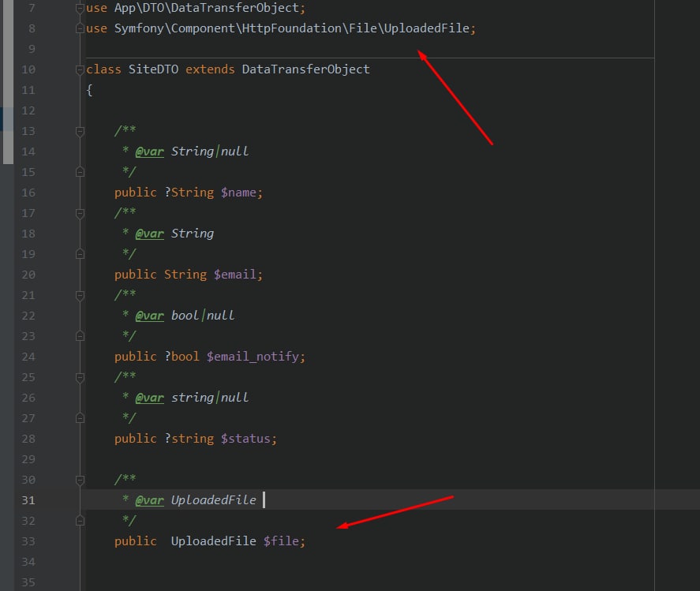The width and height of the screenshot is (700, 591).
Task: Click the fold end marker at line 15
Action: 80,172
